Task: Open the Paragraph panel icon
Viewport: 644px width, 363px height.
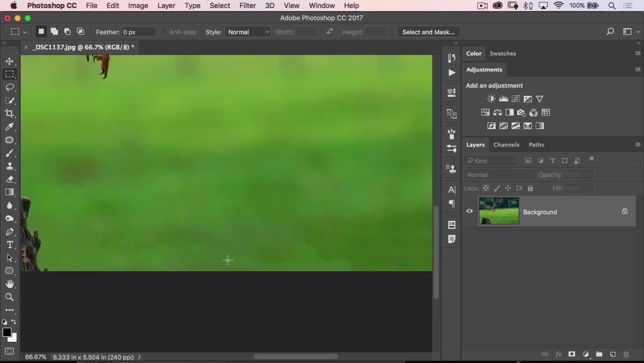Action: [x=451, y=204]
